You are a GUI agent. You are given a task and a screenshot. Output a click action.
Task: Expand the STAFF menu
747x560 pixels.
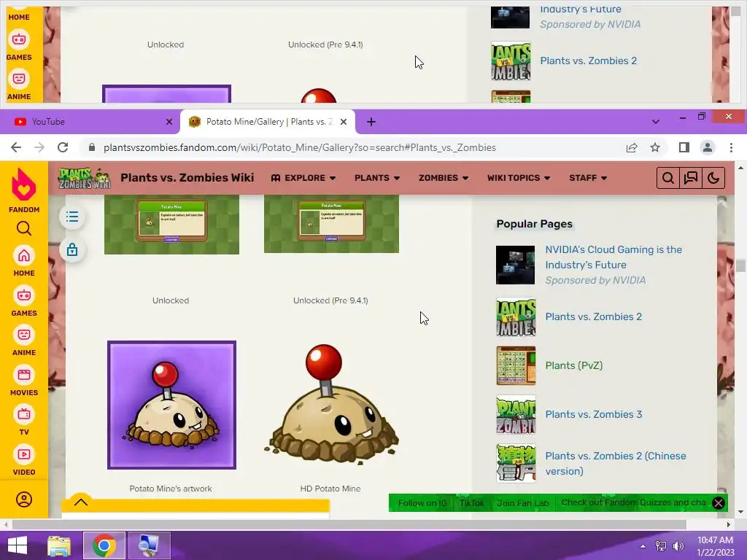[588, 178]
